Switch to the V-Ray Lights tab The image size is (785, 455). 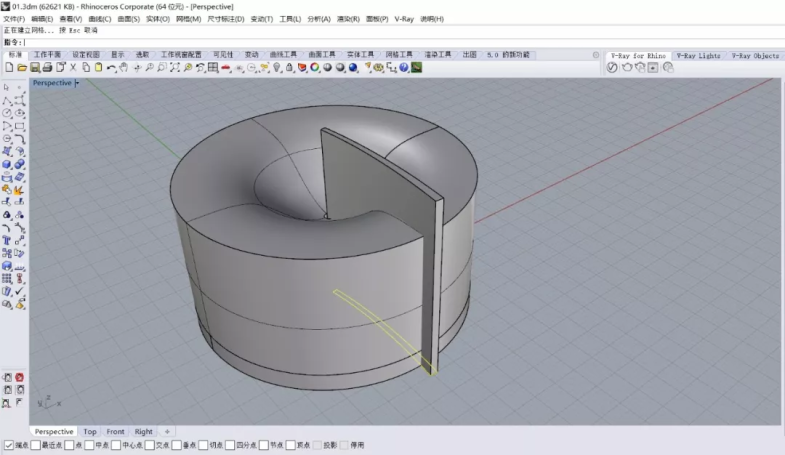(697, 56)
